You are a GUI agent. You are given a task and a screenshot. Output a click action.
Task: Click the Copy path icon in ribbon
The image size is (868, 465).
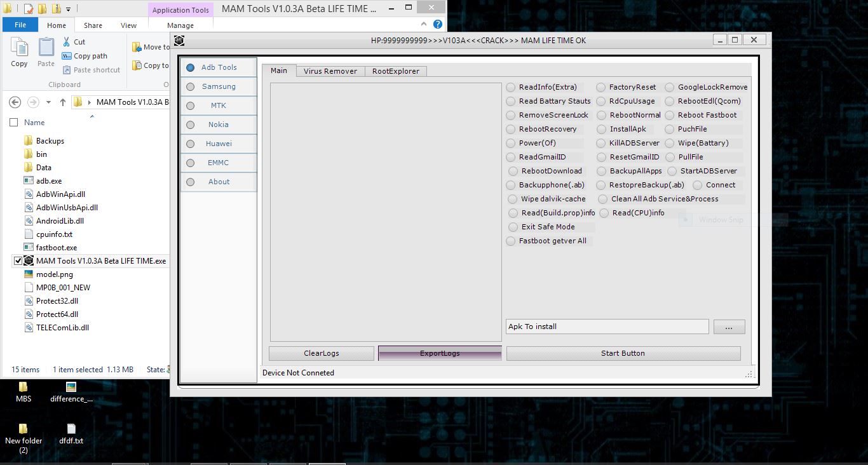click(67, 56)
